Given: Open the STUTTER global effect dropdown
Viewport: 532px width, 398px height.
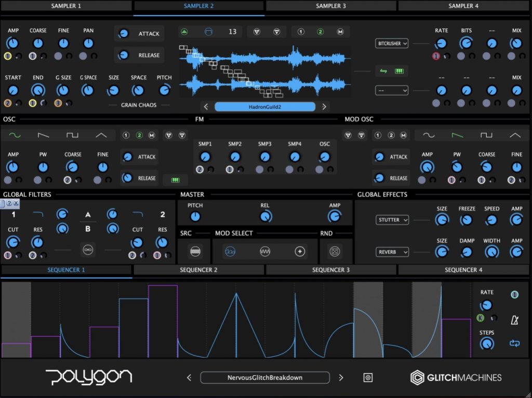Looking at the screenshot, I should (x=392, y=220).
